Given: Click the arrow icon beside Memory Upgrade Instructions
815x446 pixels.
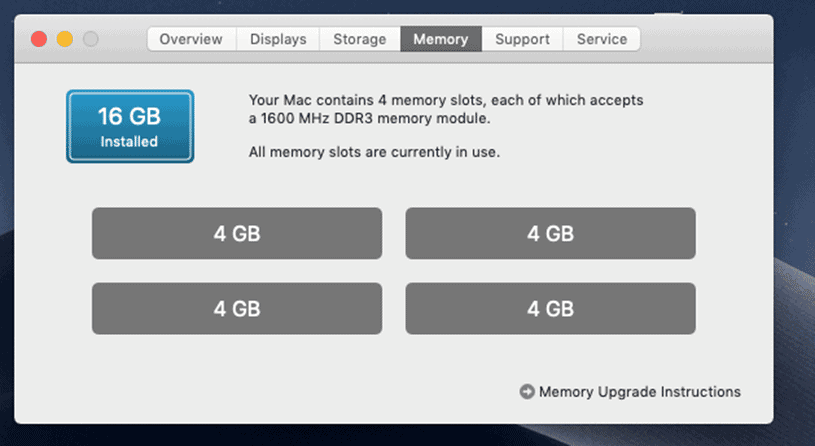Looking at the screenshot, I should coord(527,391).
